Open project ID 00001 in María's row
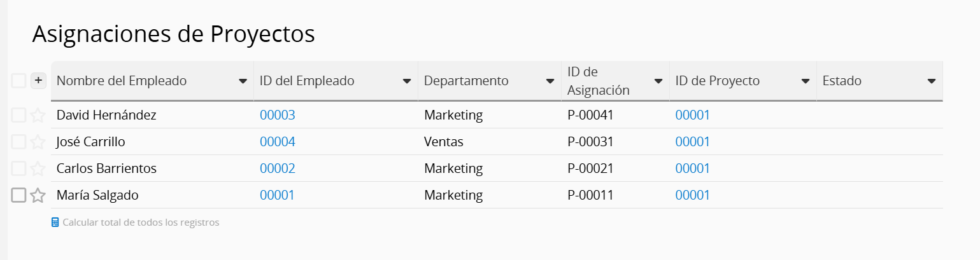The width and height of the screenshot is (980, 260). point(693,195)
